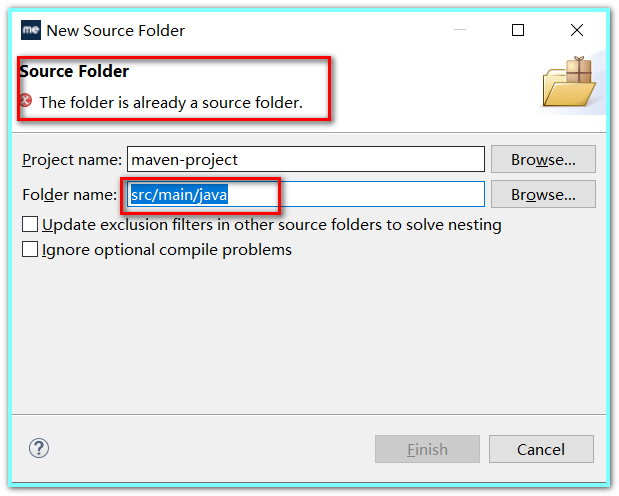Click the red error icon beside the message
Image resolution: width=619 pixels, height=496 pixels.
pos(26,101)
